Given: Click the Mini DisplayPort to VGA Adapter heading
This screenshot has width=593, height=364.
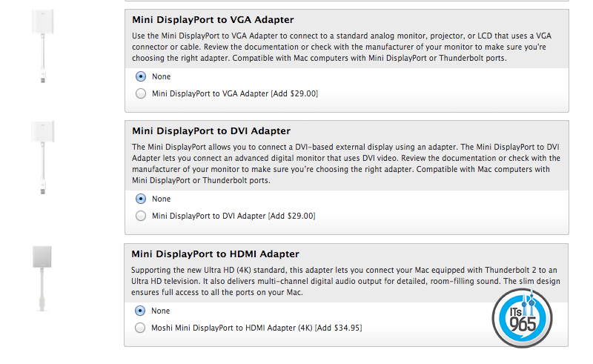Looking at the screenshot, I should tap(213, 20).
